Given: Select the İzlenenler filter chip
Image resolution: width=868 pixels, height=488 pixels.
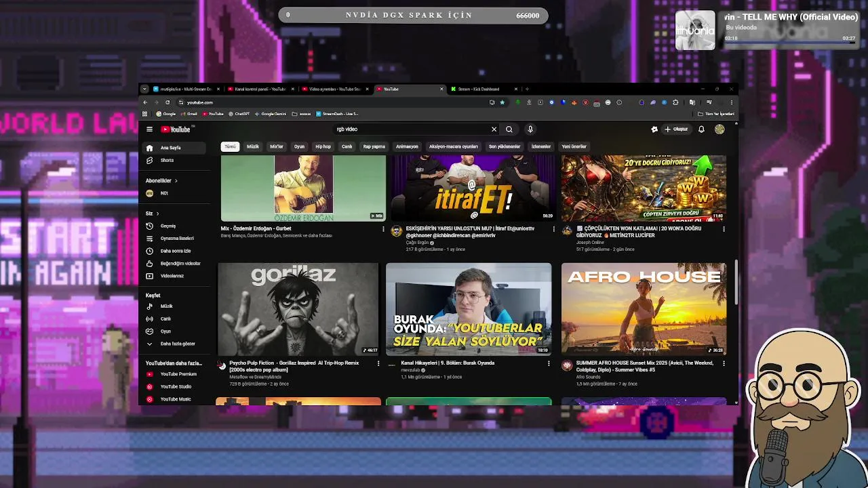Looking at the screenshot, I should point(541,146).
